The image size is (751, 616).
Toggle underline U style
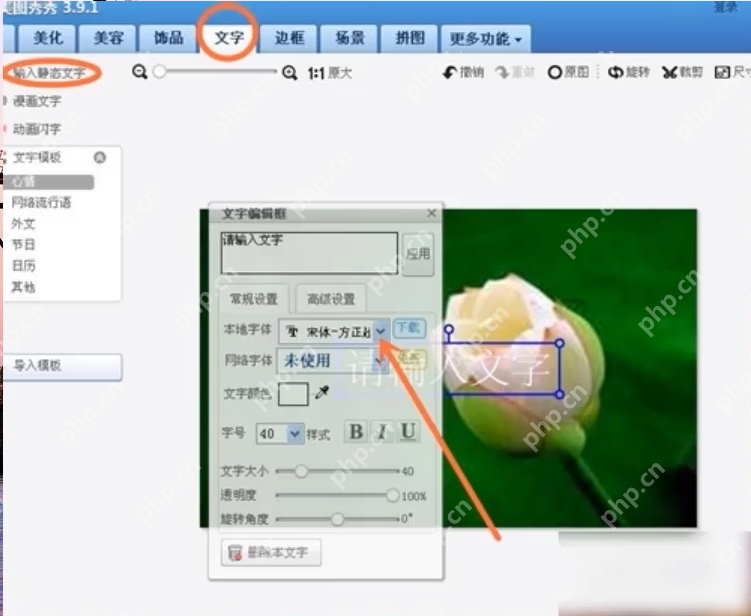click(x=408, y=432)
